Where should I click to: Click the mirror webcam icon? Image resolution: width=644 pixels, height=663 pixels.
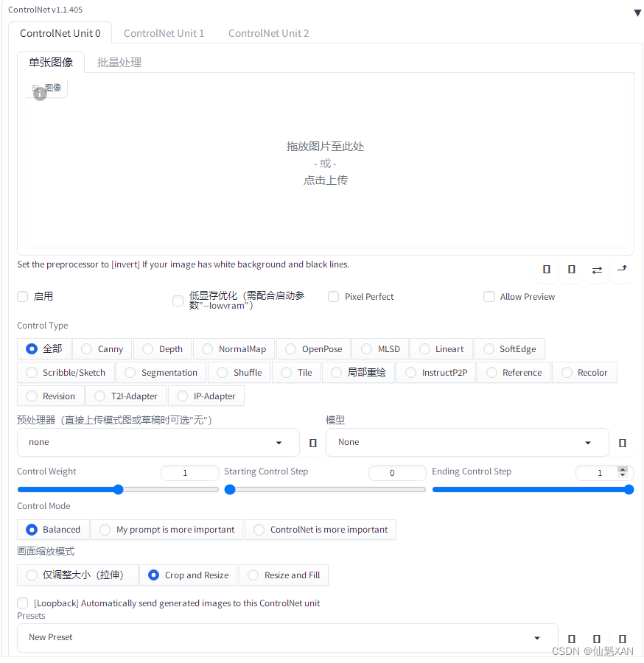(x=571, y=270)
